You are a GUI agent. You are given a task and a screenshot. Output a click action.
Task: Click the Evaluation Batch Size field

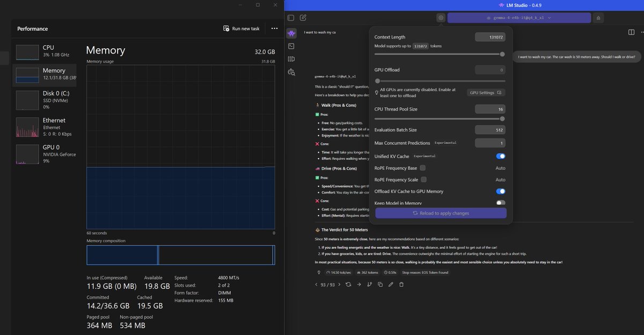pyautogui.click(x=491, y=130)
